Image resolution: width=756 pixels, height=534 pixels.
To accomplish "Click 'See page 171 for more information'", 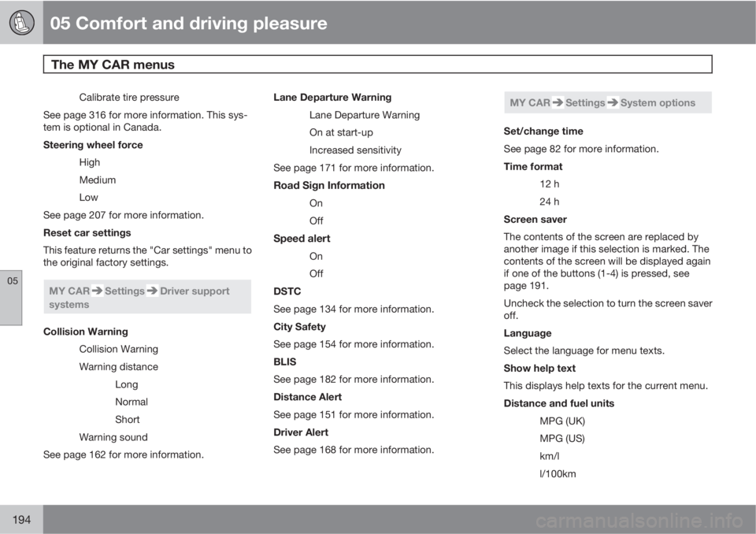I will [x=354, y=168].
